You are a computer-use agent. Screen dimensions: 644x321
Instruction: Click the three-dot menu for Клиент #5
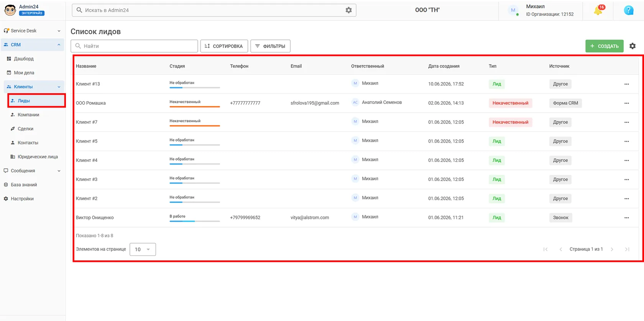[x=626, y=142]
